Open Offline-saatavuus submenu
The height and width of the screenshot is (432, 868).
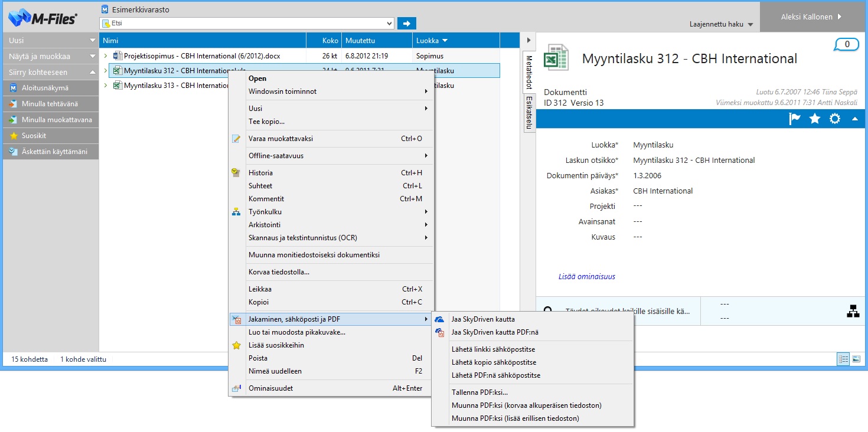pyautogui.click(x=331, y=156)
